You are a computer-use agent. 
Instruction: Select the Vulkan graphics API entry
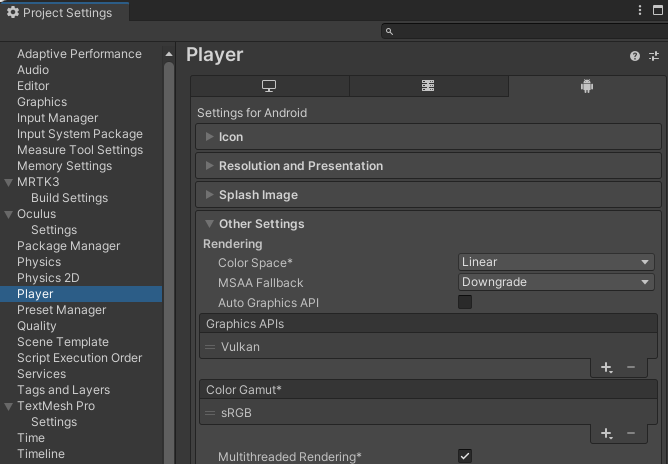coord(428,347)
